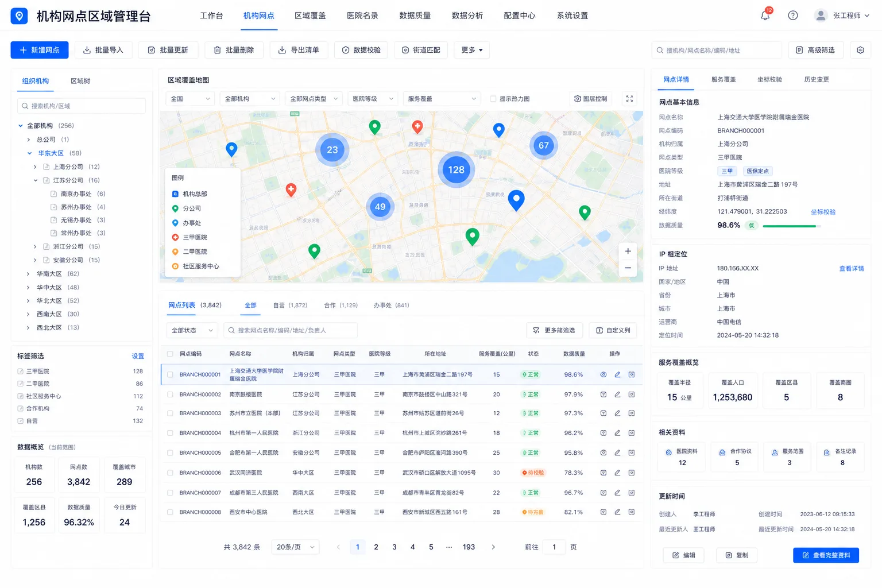
Task: Click the 街道匹配 button
Action: (x=421, y=50)
